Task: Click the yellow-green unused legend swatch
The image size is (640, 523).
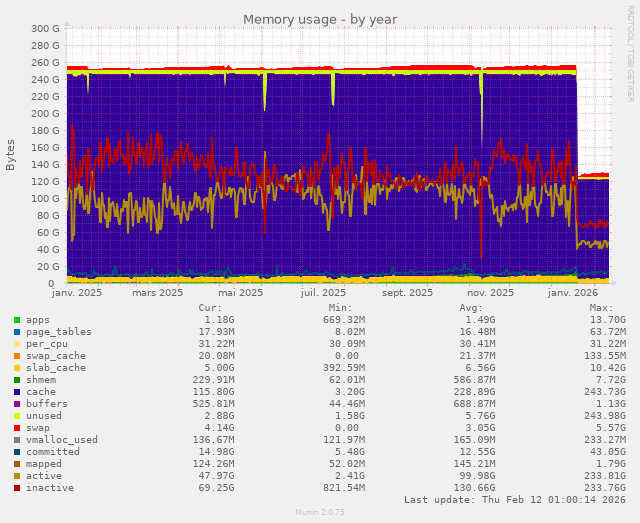Action: 16,416
